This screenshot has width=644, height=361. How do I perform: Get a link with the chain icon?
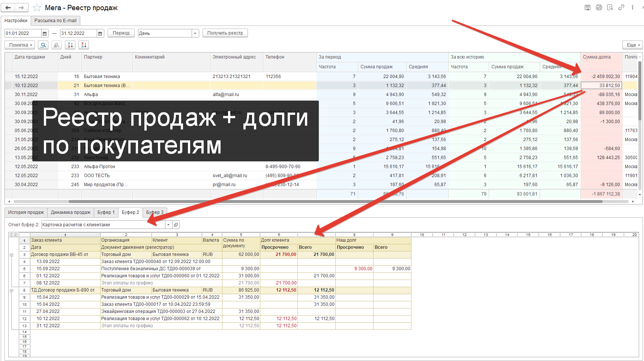coord(621,8)
